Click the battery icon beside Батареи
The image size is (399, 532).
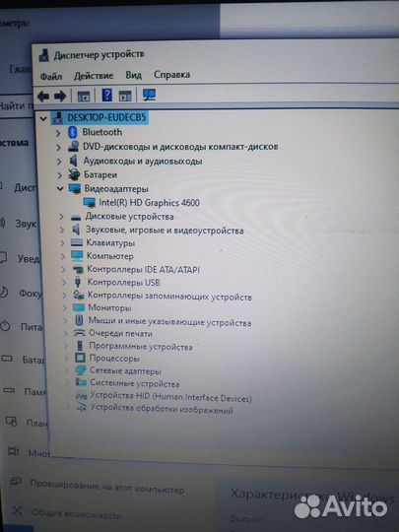[74, 174]
